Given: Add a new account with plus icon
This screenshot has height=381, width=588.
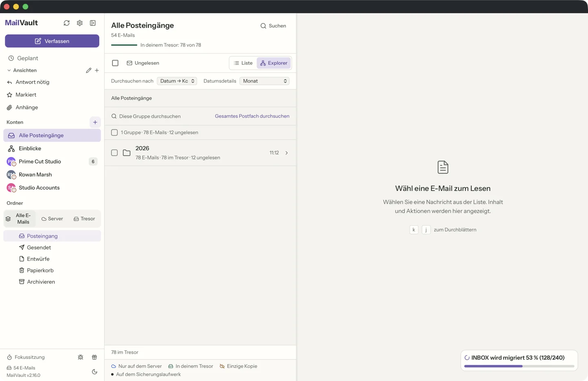Looking at the screenshot, I should (95, 122).
